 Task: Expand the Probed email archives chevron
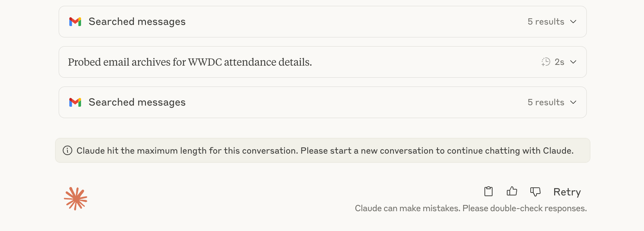573,62
